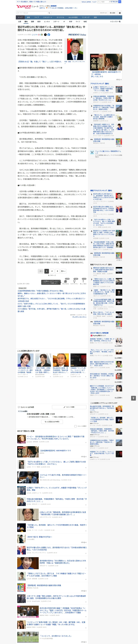Select the 有料 tab
Image resolution: width=138 pixels, height=644 pixels.
click(95, 17)
